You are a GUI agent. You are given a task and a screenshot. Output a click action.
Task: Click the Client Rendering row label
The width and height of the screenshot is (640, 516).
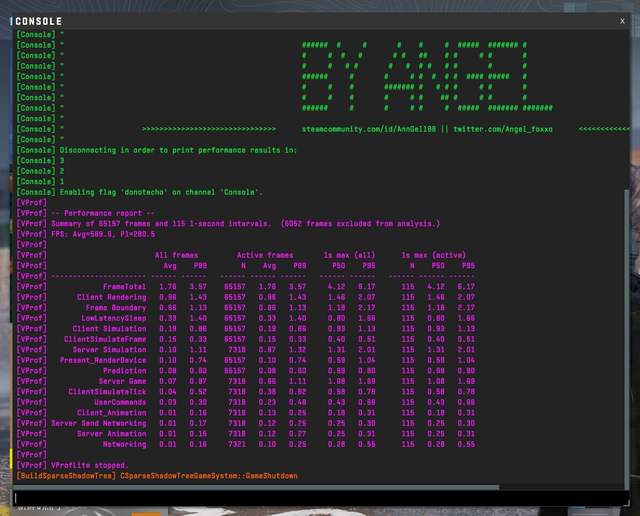(111, 297)
